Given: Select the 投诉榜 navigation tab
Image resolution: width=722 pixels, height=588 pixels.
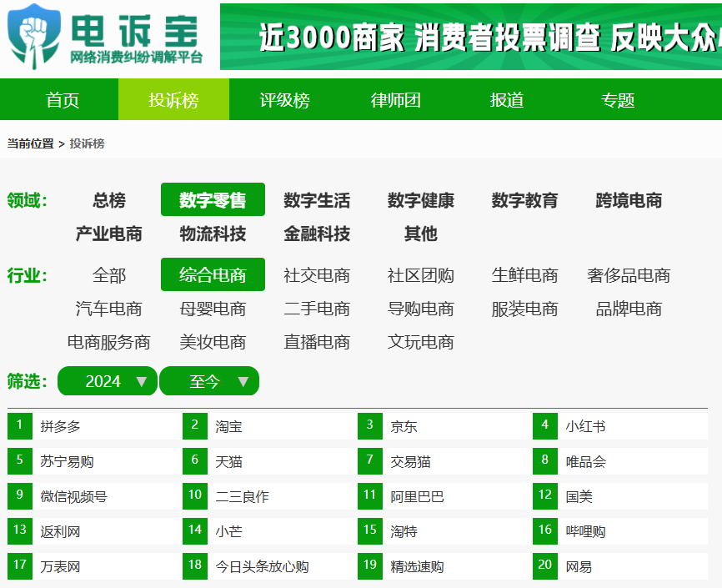Looking at the screenshot, I should [173, 100].
